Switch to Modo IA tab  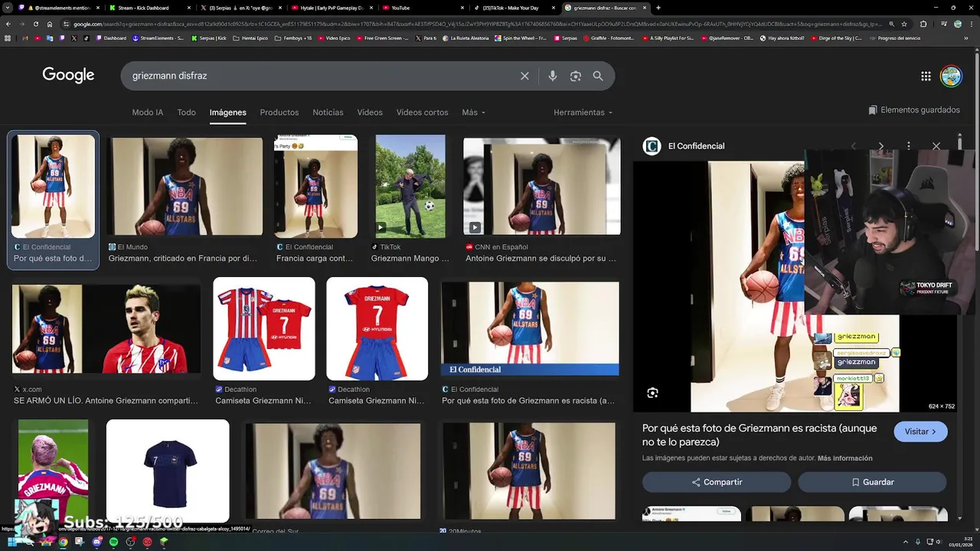pyautogui.click(x=148, y=112)
